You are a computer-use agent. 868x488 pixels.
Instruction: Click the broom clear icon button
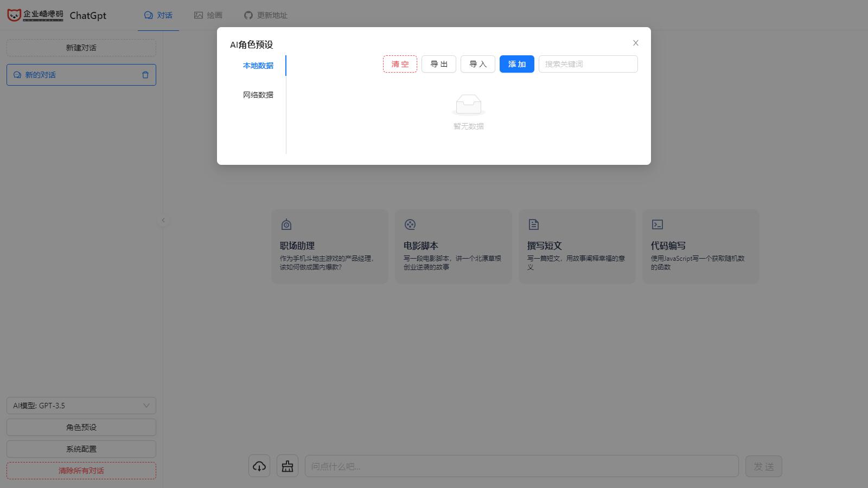pos(288,466)
